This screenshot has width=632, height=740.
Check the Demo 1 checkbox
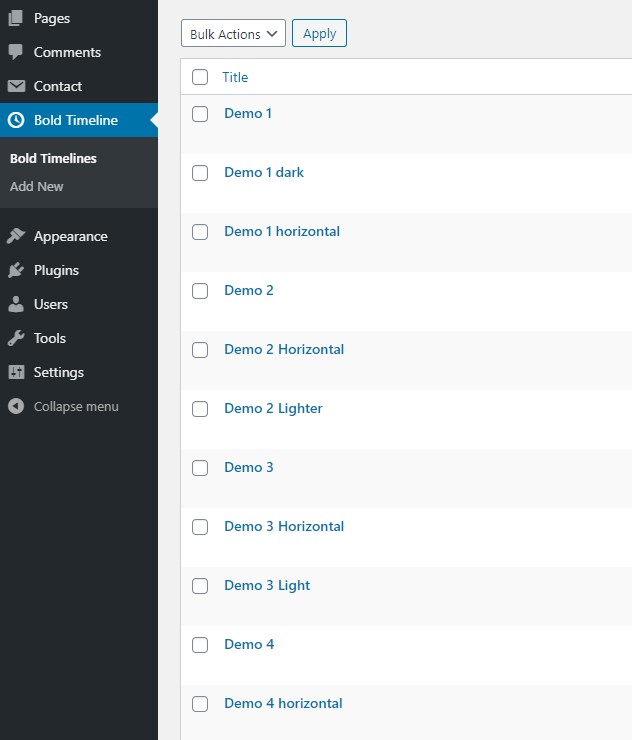200,114
